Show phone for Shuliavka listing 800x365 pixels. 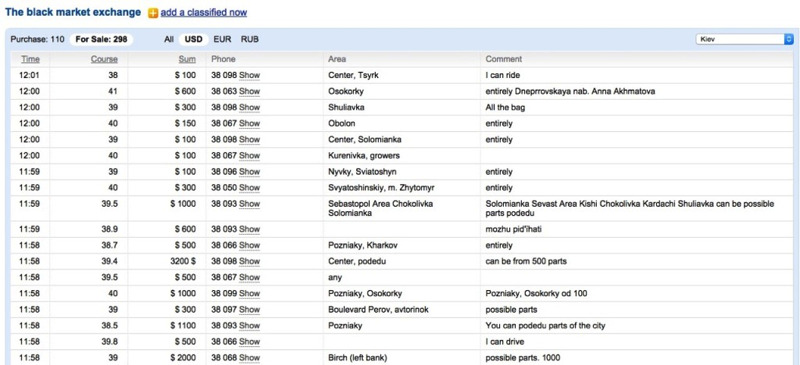click(249, 108)
